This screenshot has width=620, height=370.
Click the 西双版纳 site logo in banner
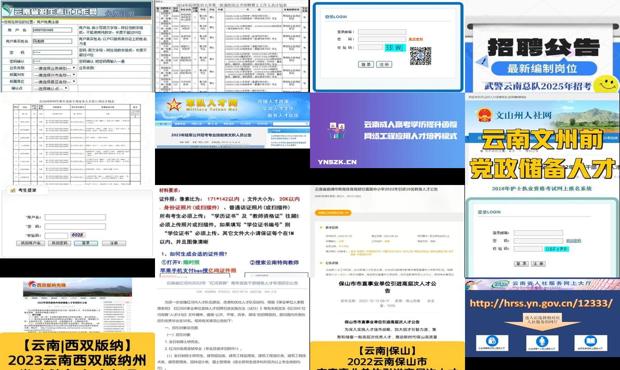coord(32,285)
